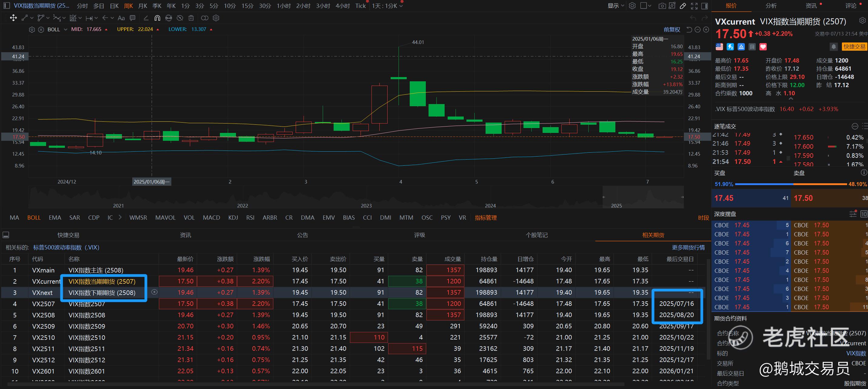Switch to 日K daily chart
This screenshot has width=868, height=389.
(114, 6)
